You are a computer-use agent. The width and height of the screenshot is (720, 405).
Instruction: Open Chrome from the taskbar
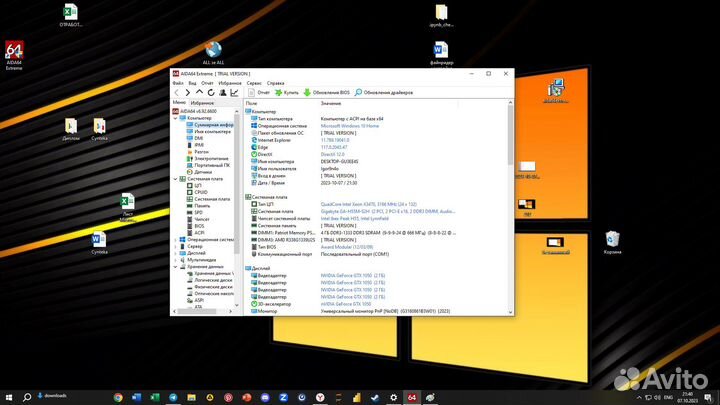pos(118,397)
